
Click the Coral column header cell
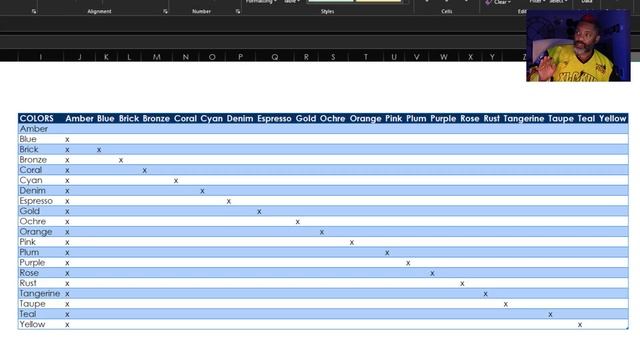pos(185,118)
